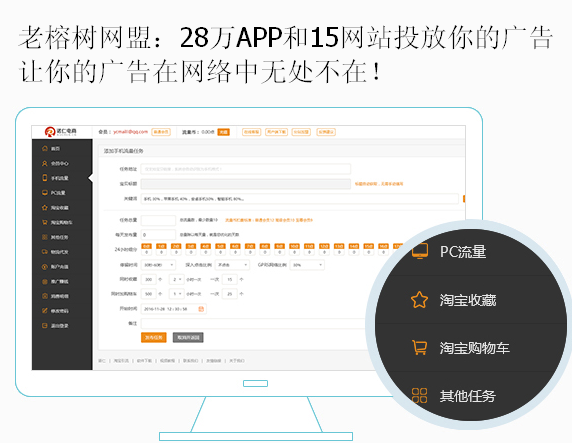572x443 pixels.
Task: Open the member center person icon
Action: (45, 163)
